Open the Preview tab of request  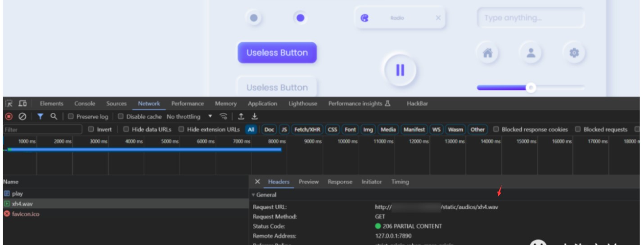[308, 182]
